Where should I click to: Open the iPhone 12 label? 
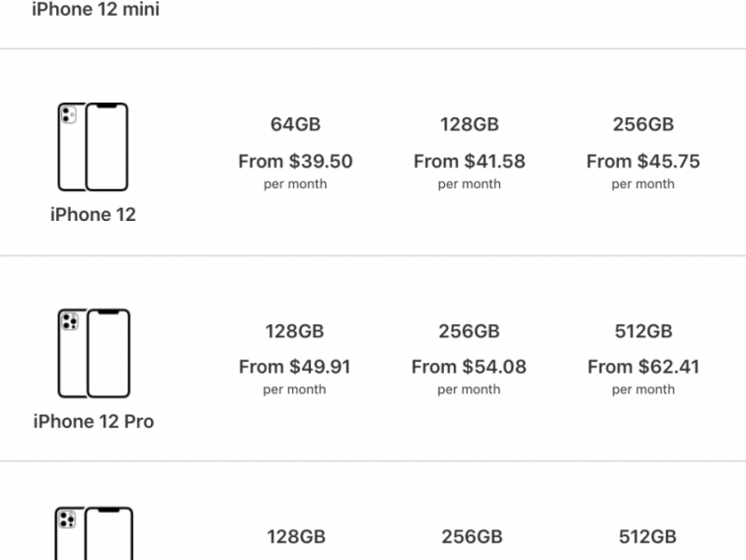(x=93, y=214)
